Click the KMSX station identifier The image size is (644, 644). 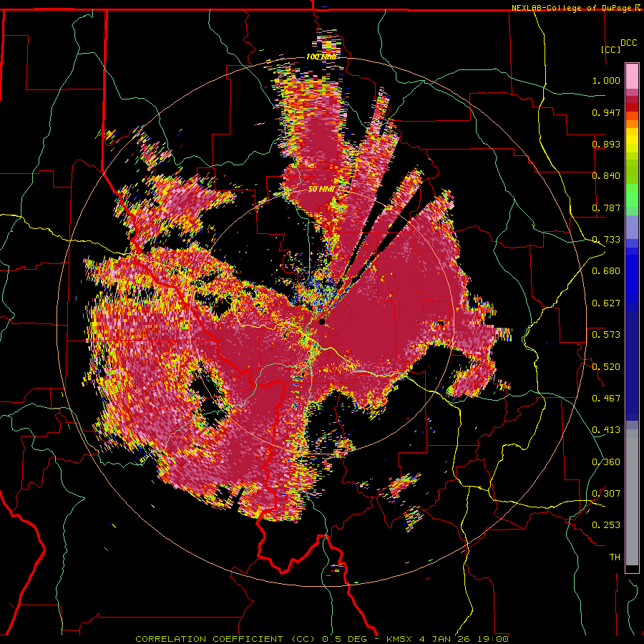point(399,639)
